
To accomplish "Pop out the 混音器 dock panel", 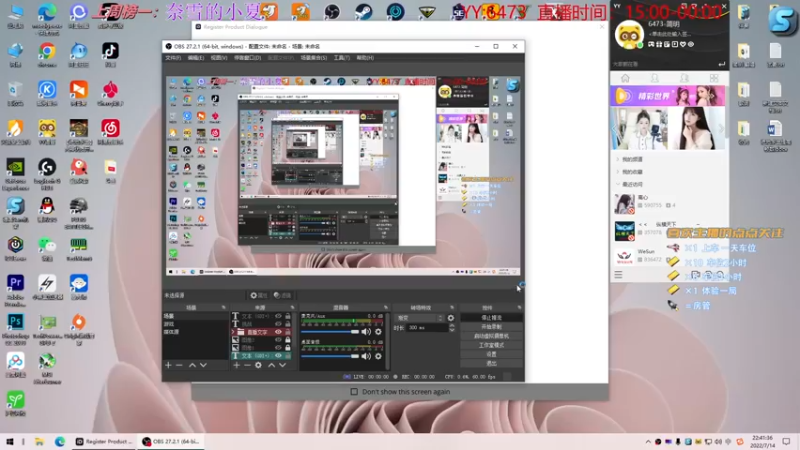I will (386, 308).
